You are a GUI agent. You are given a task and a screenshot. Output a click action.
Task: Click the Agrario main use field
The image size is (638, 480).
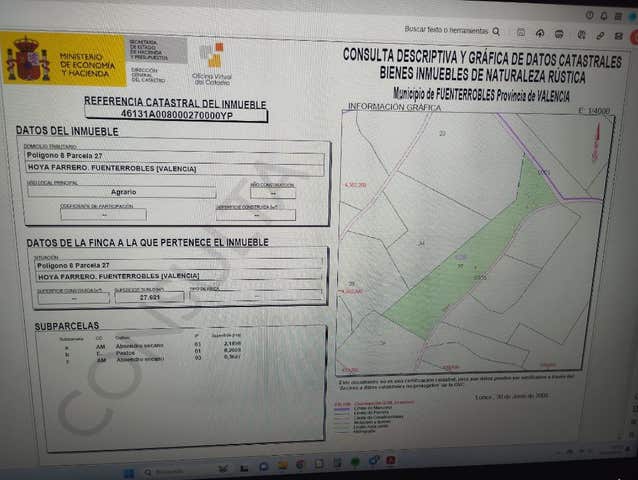pos(121,193)
